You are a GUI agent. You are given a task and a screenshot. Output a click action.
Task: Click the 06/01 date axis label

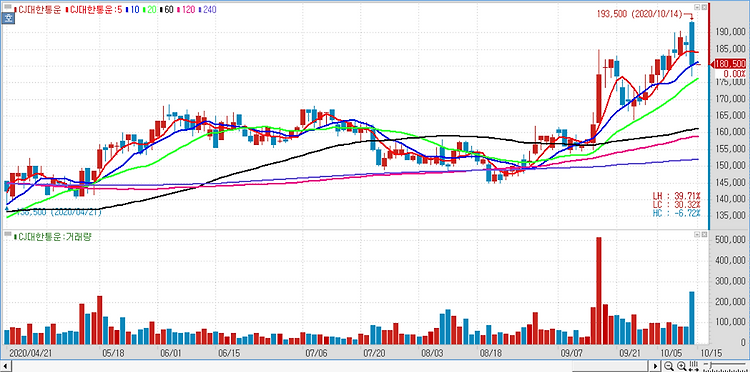coord(171,353)
